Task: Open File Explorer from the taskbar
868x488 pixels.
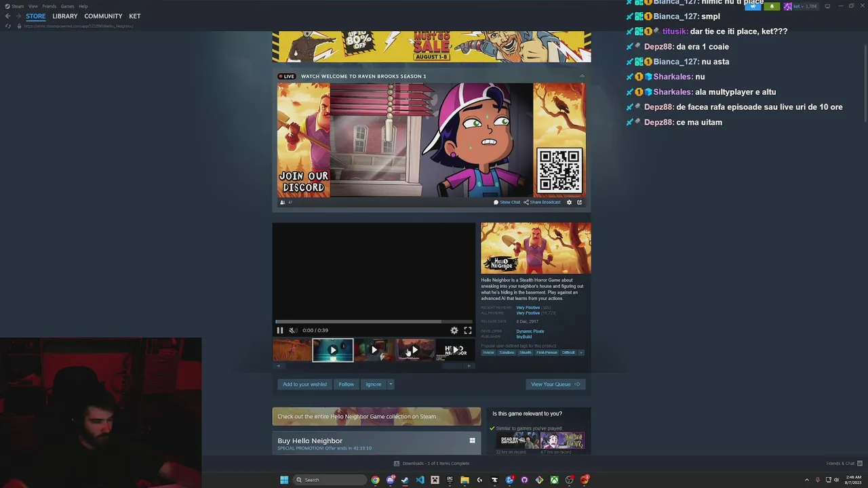Action: click(x=465, y=480)
